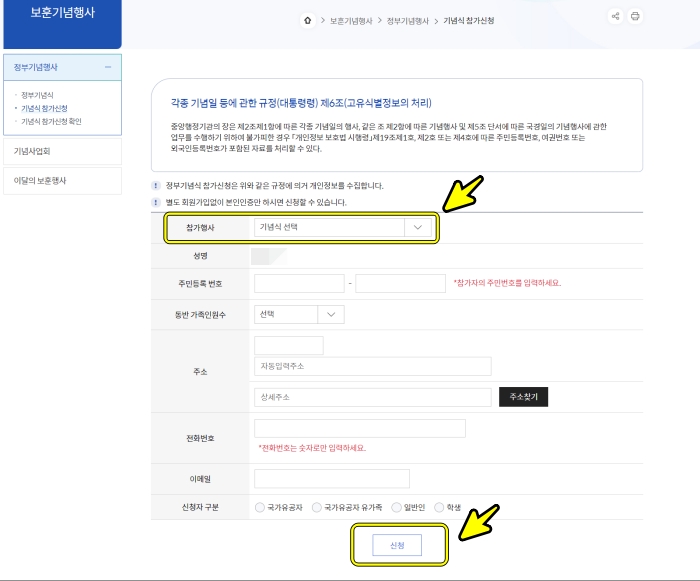Focus the first 주민등록 번호 input field
This screenshot has height=581, width=700.
299,284
